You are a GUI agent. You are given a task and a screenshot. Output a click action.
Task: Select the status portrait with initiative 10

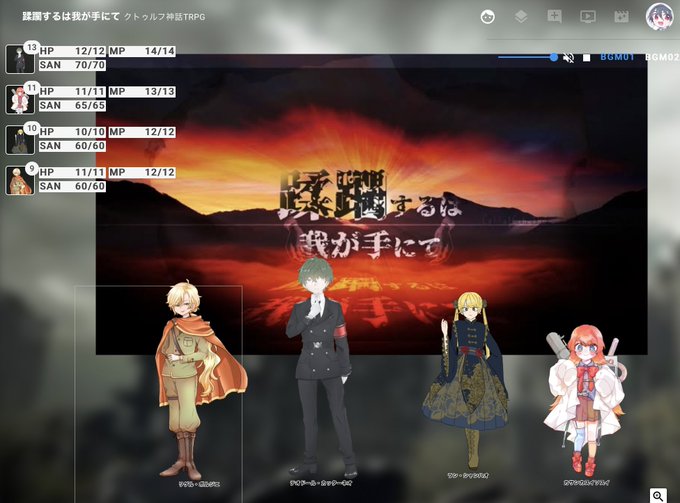[20, 140]
